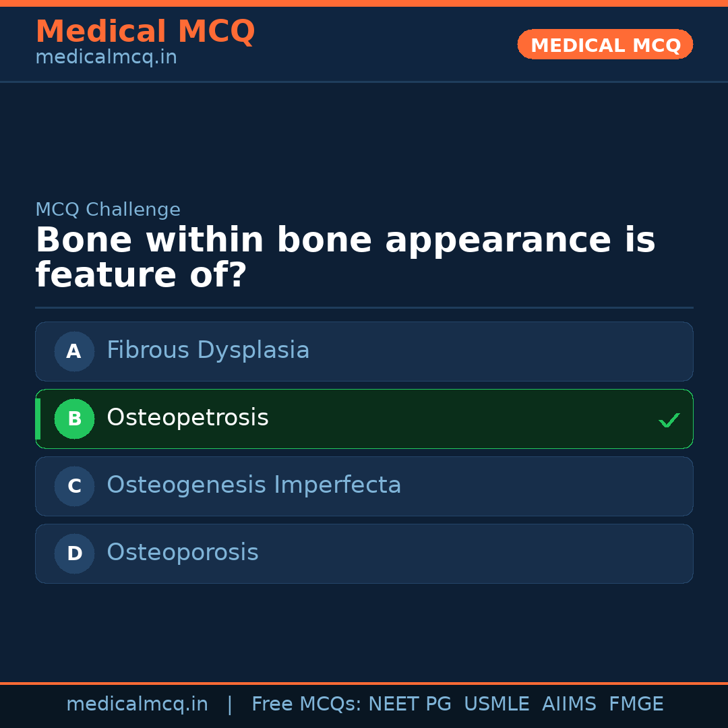Click the orange MEDICAL MCQ badge
This screenshot has width=728, height=728.
pyautogui.click(x=605, y=44)
